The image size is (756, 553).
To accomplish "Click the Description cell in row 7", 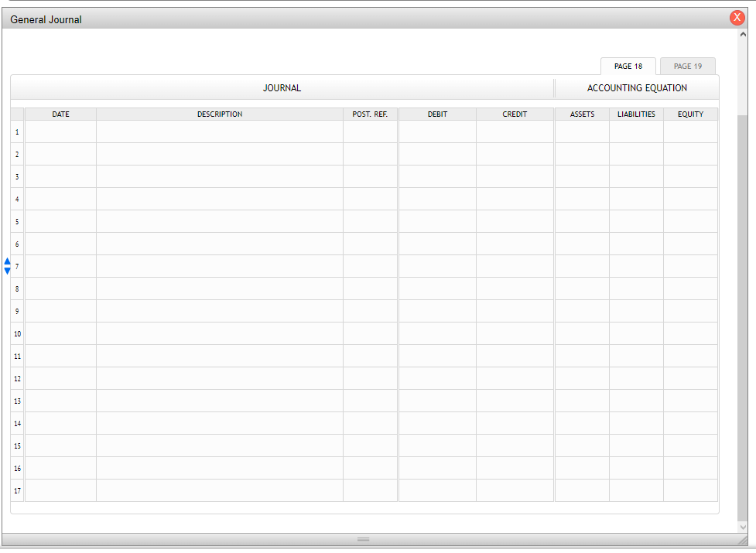I will tap(220, 266).
